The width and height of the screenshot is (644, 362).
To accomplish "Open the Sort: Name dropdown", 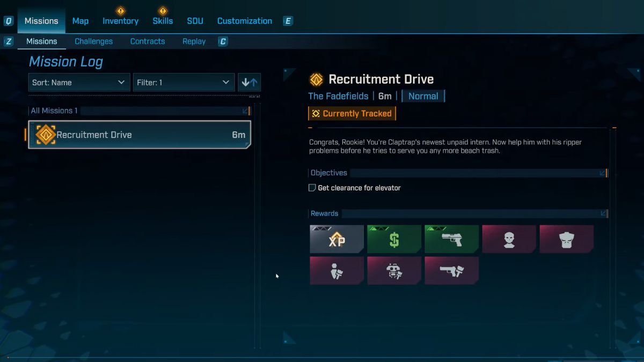I will point(79,83).
